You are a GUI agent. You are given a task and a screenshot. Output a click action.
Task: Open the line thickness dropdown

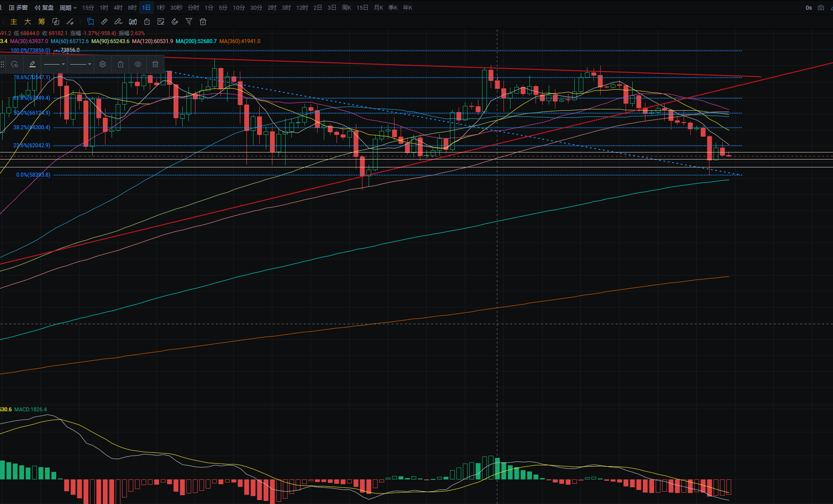point(81,64)
